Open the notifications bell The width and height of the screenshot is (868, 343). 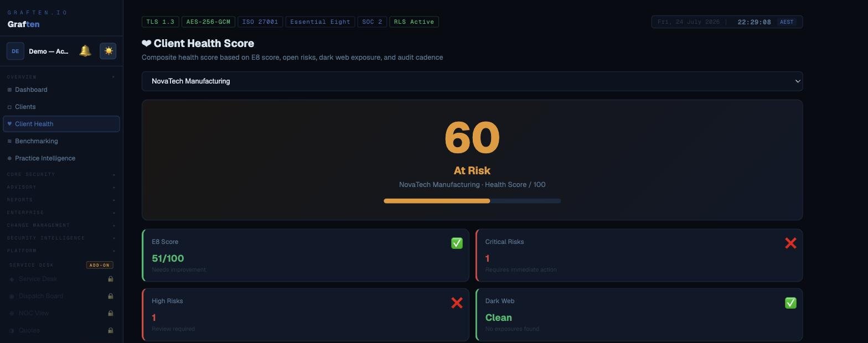point(85,51)
